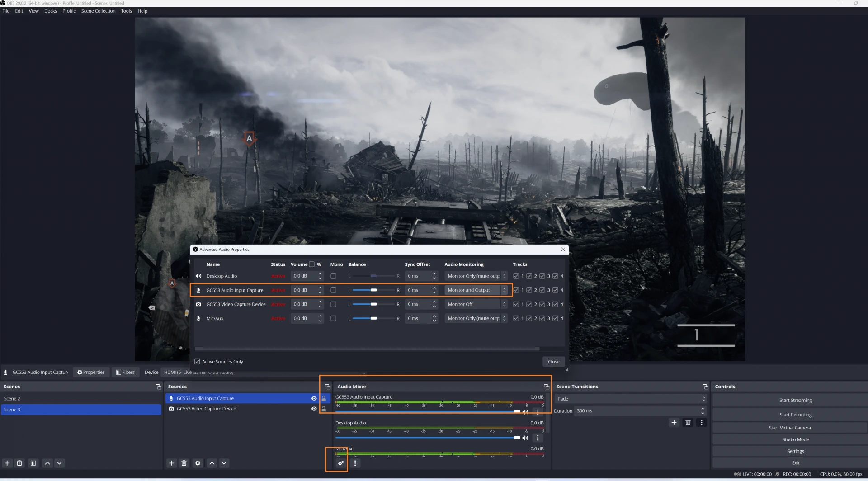868x481 pixels.
Task: Click Start Recording button
Action: click(795, 415)
